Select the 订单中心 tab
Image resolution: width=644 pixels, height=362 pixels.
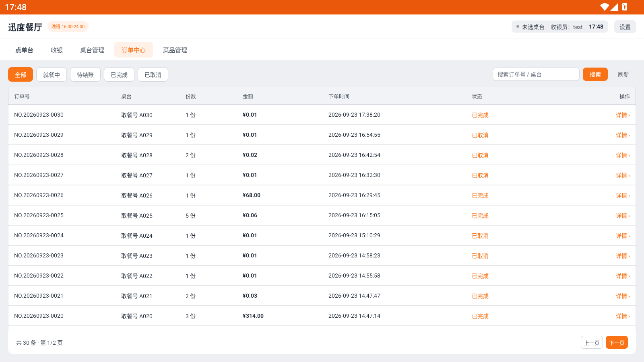pos(134,50)
